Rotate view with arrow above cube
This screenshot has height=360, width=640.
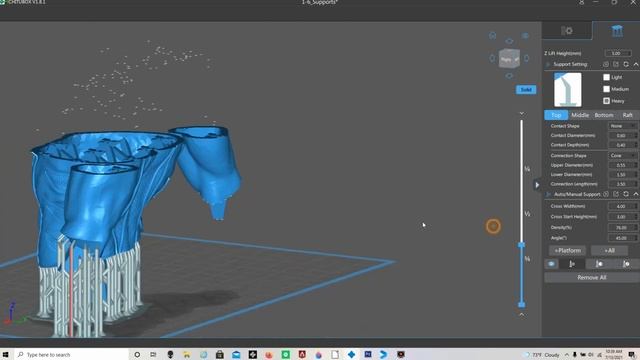[x=509, y=41]
